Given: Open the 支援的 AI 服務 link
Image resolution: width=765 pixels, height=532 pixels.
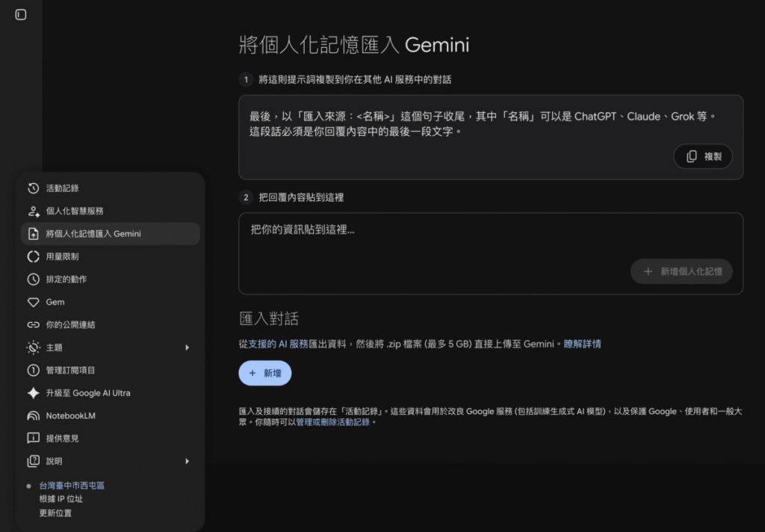Looking at the screenshot, I should pyautogui.click(x=279, y=344).
